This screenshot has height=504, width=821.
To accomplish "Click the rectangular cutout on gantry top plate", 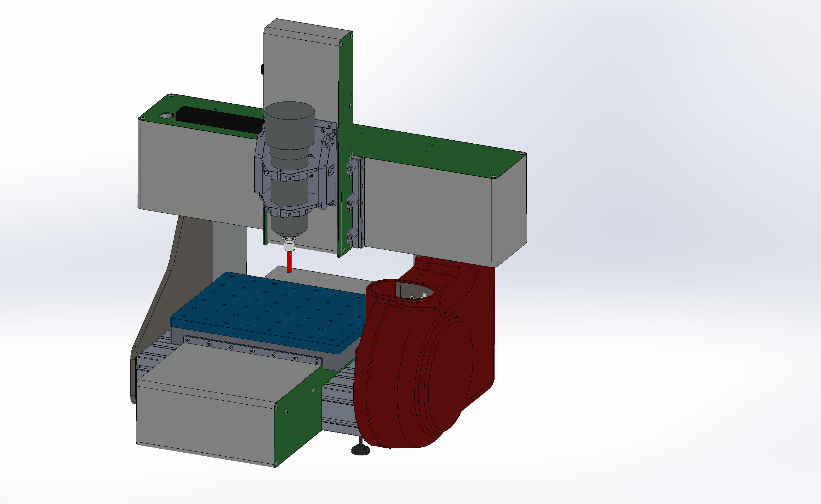I will click(x=166, y=116).
